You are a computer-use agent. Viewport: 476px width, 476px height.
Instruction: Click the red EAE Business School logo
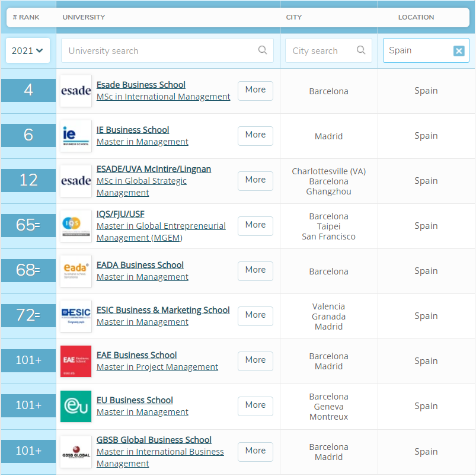[x=76, y=361]
